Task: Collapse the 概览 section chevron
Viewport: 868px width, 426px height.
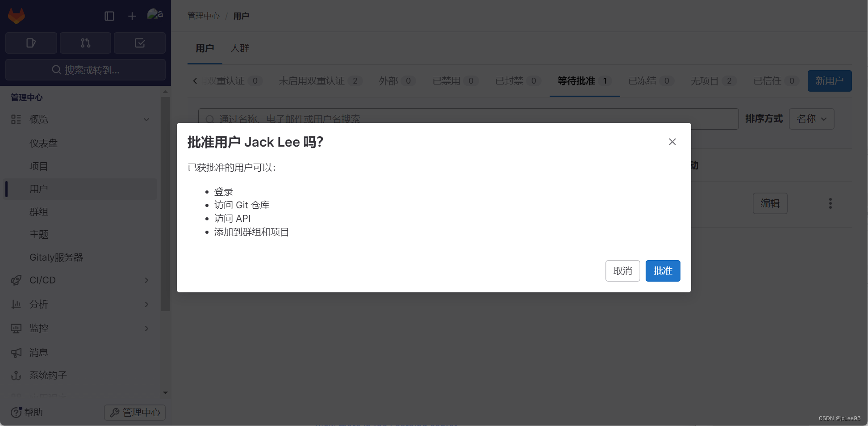Action: point(146,119)
